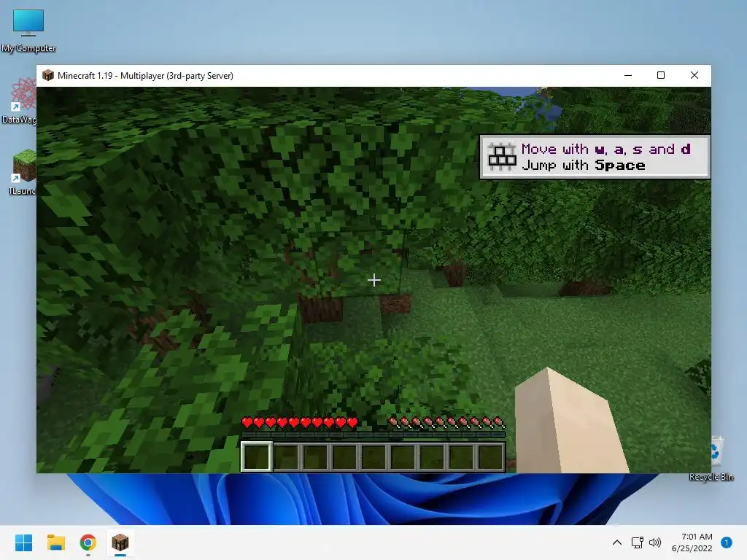Viewport: 747px width, 560px height.
Task: Open the volume tray icon
Action: pos(655,542)
